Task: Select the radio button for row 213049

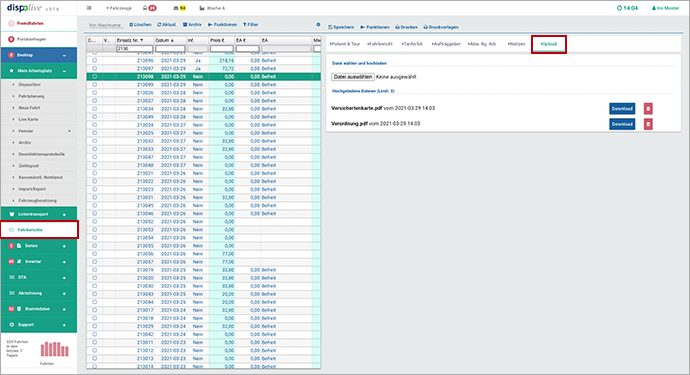Action: point(94,117)
